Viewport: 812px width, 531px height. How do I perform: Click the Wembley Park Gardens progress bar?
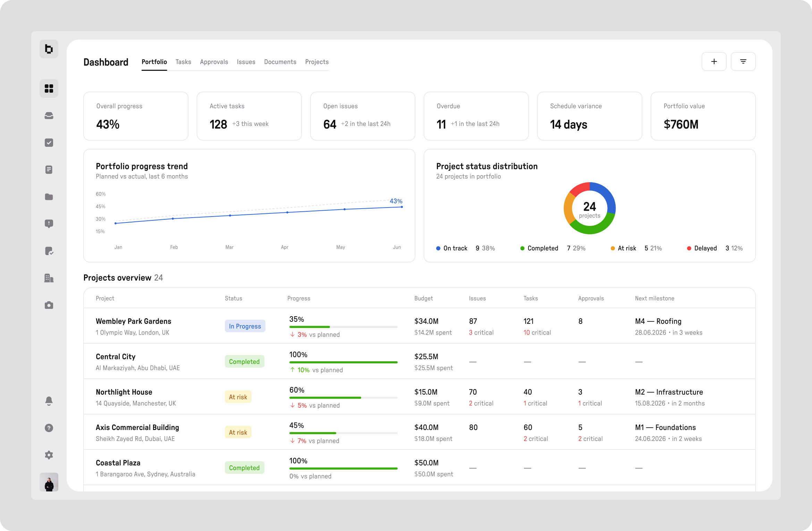[x=344, y=327]
